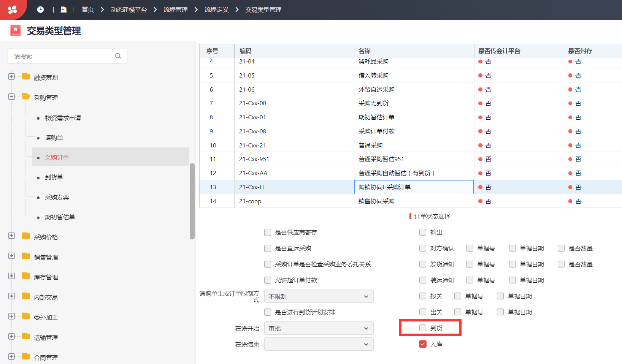
Task: Open the 在途开始 dropdown
Action: 319,328
